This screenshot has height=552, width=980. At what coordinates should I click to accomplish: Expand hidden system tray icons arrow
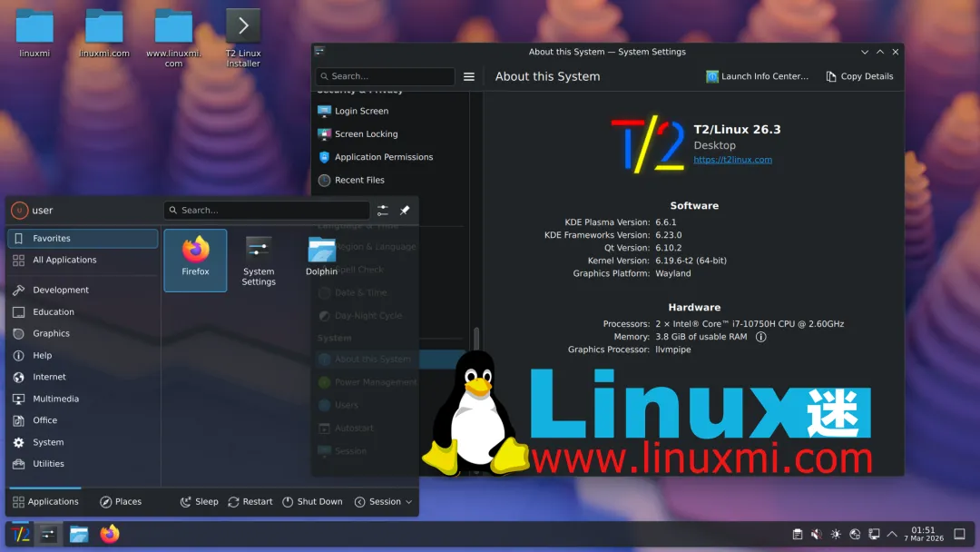893,534
